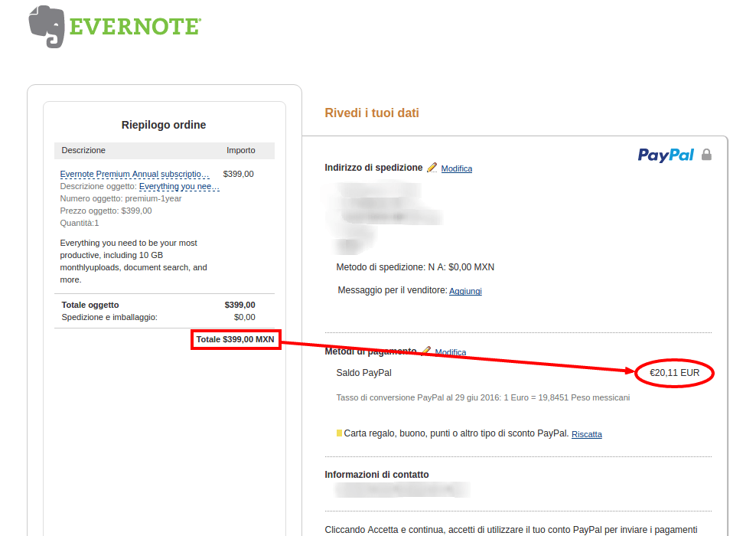This screenshot has height=536, width=756.
Task: Click the PayPal logo
Action: (666, 155)
